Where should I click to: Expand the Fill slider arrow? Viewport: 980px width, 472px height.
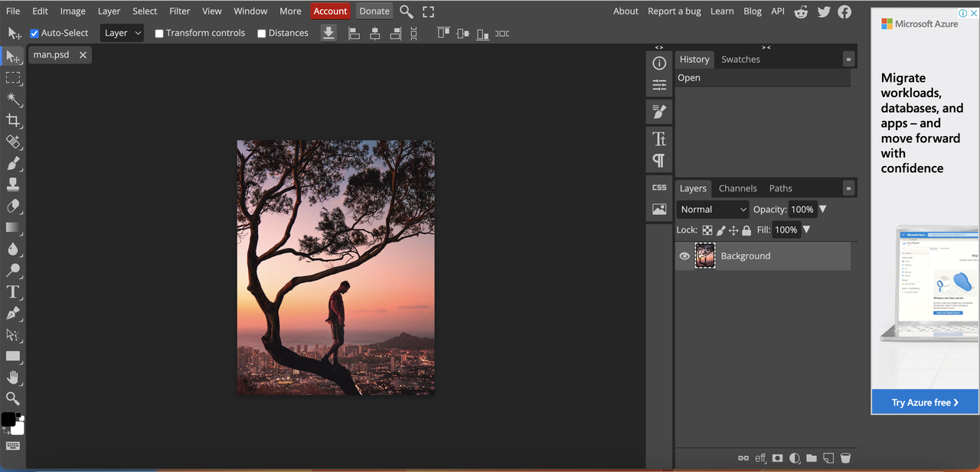click(x=806, y=229)
